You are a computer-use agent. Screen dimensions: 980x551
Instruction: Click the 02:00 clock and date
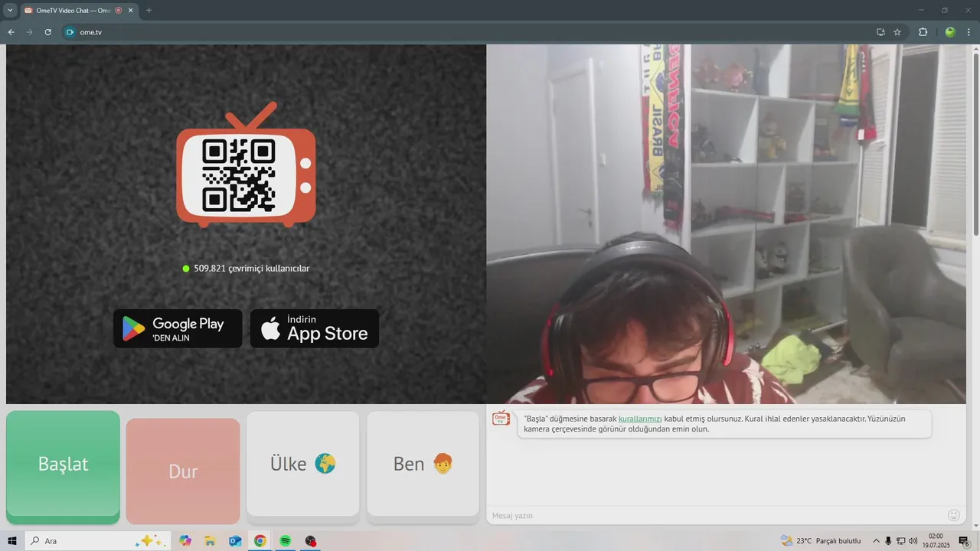pyautogui.click(x=936, y=541)
